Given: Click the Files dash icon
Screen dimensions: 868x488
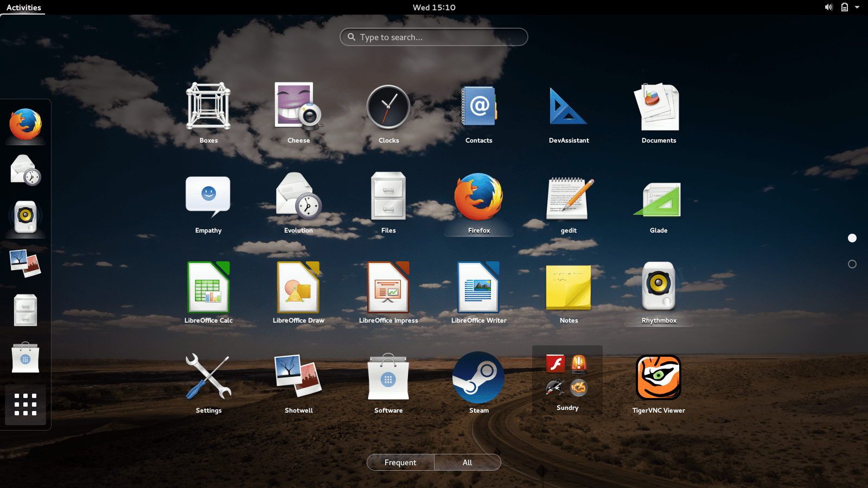Looking at the screenshot, I should click(25, 310).
